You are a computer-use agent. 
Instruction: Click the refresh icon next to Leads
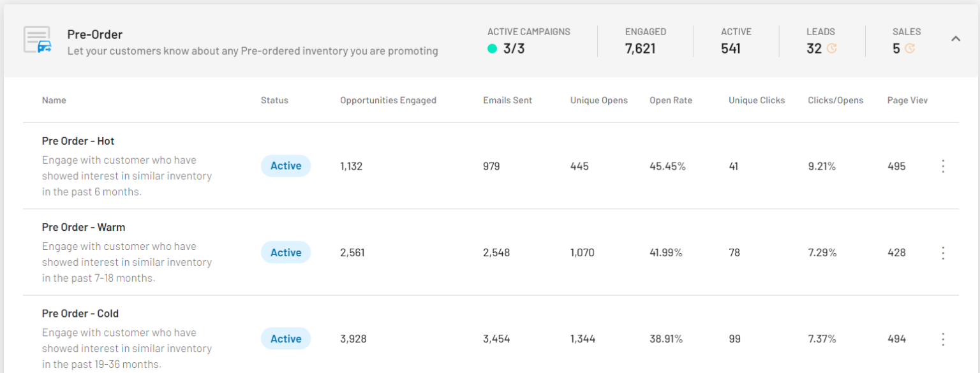tap(831, 48)
